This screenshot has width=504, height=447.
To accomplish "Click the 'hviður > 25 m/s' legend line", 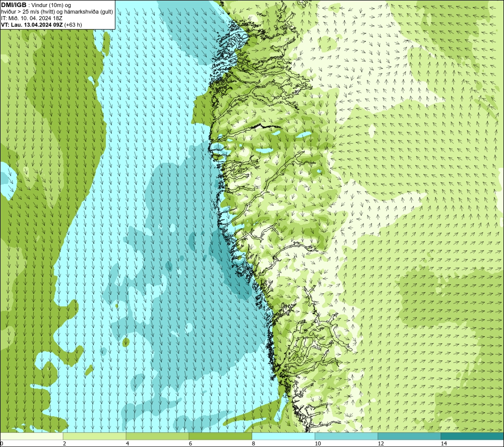I will click(57, 12).
